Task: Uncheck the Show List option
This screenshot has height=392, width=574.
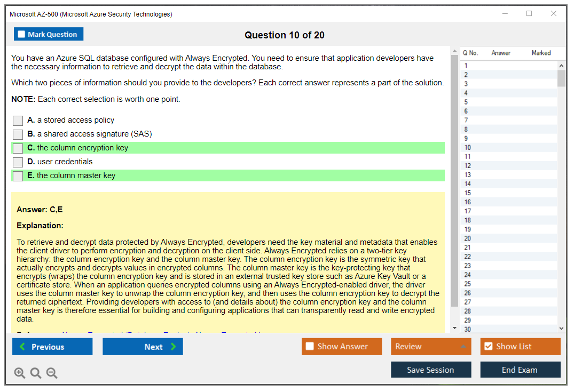Action: [x=488, y=347]
